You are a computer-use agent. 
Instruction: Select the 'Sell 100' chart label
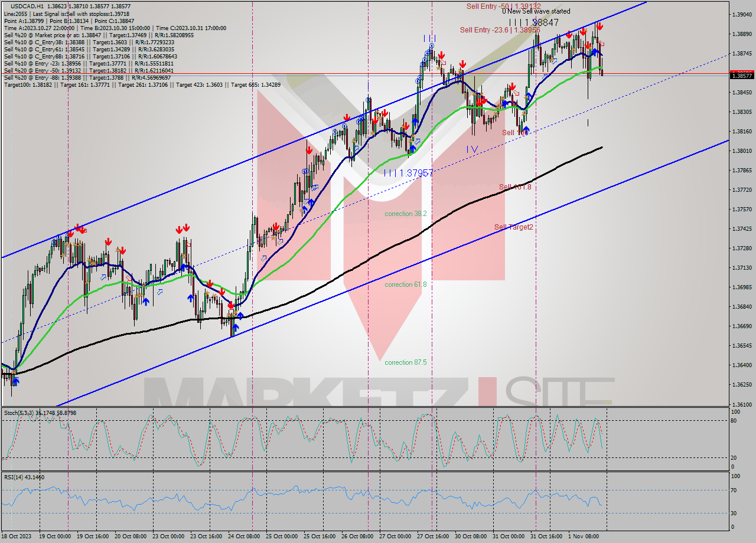[514, 133]
